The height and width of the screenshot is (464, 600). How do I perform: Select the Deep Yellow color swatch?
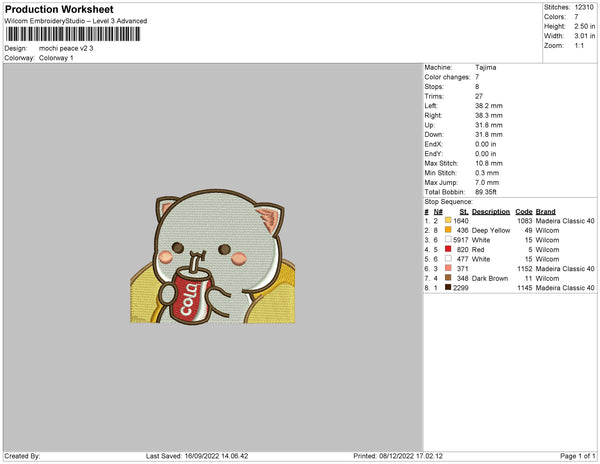point(448,230)
